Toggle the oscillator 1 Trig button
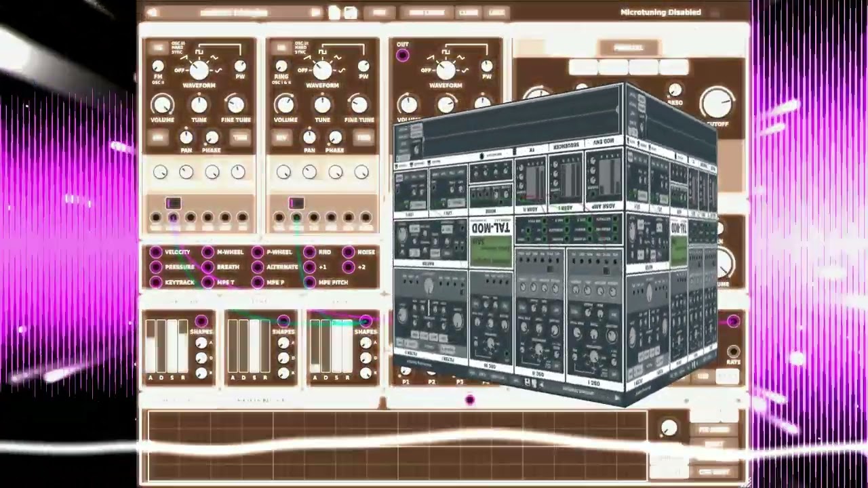 (240, 138)
